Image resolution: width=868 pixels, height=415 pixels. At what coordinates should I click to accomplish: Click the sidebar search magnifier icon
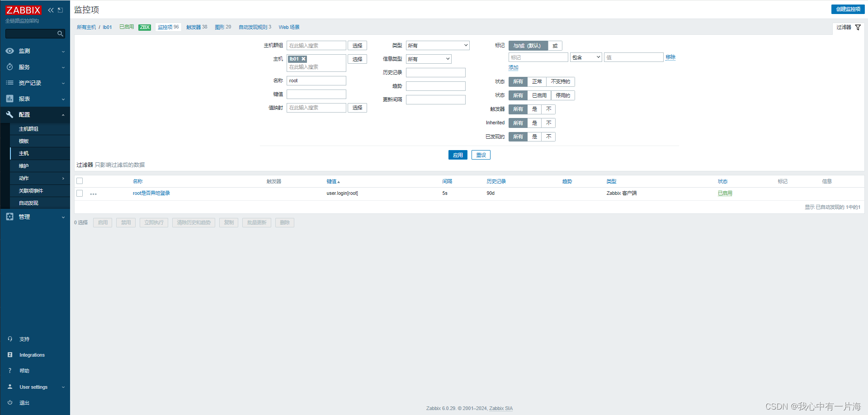[60, 33]
